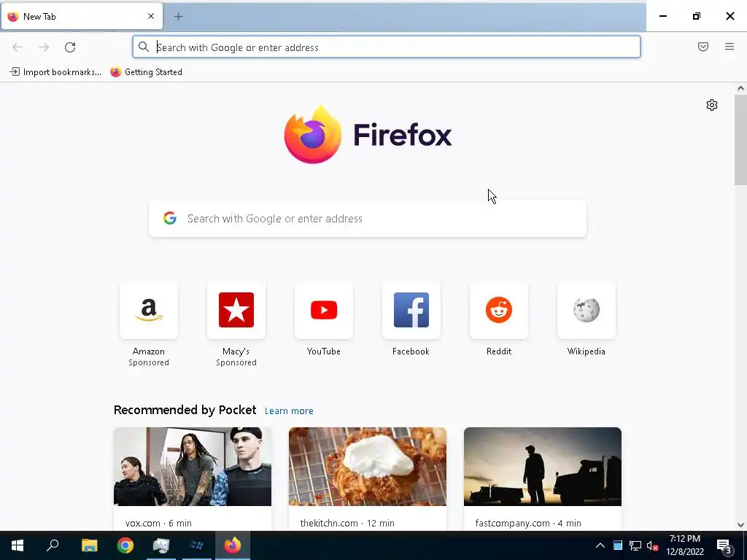Viewport: 747px width, 560px height.
Task: Click the page scrollbar down arrow
Action: click(740, 525)
